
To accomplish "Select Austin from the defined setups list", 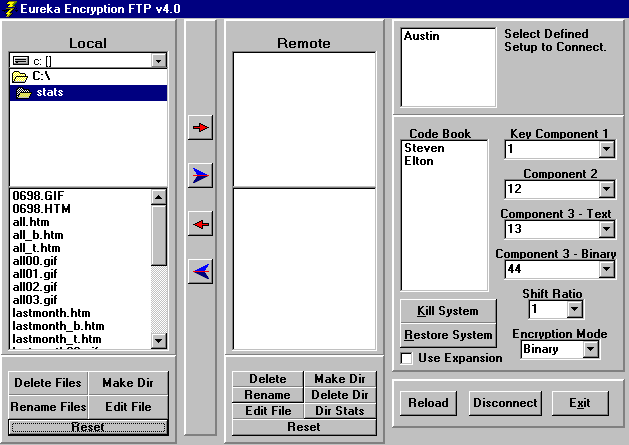I will coord(422,36).
